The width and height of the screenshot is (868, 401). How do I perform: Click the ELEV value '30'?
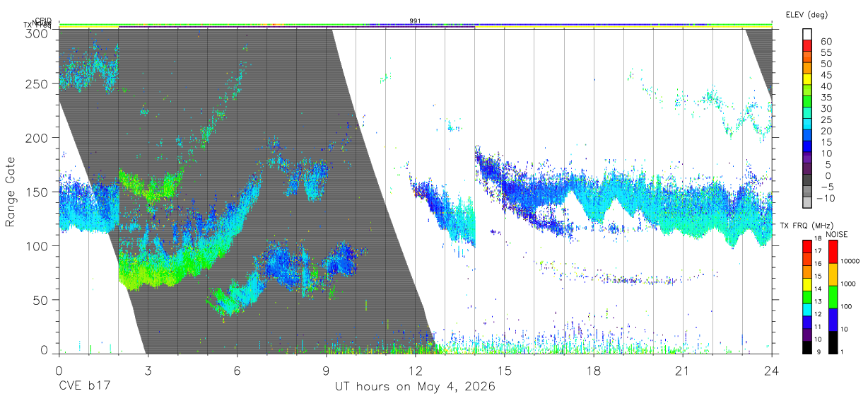(x=826, y=108)
